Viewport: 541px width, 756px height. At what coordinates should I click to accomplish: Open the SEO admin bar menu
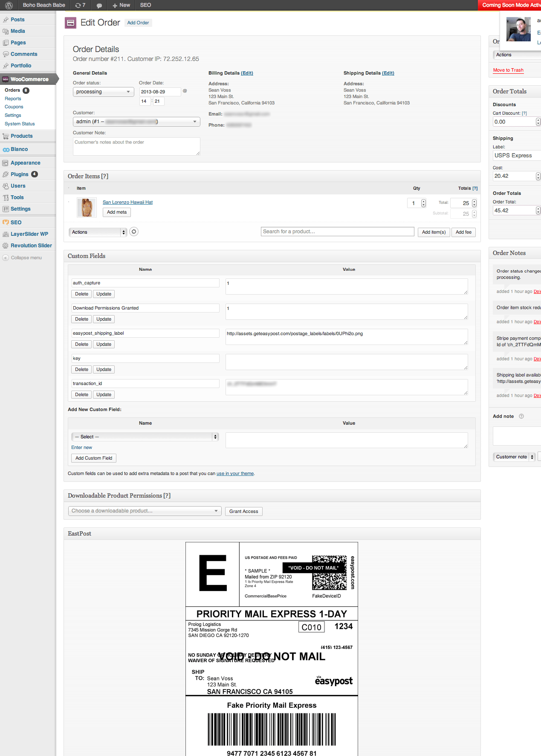click(145, 5)
